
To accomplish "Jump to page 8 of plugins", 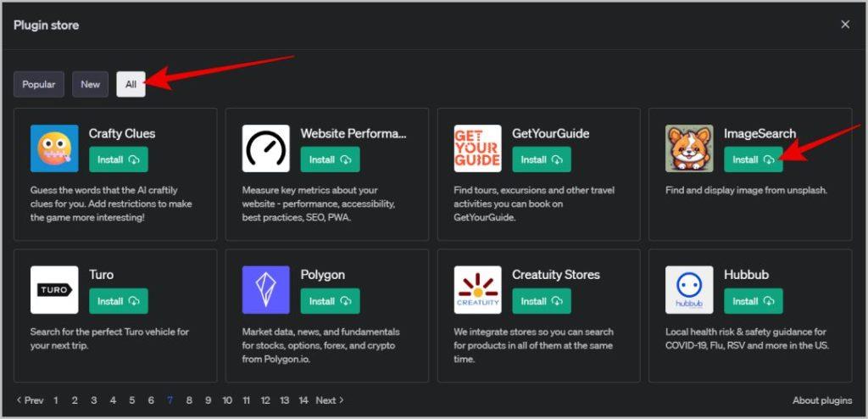I will click(x=189, y=400).
